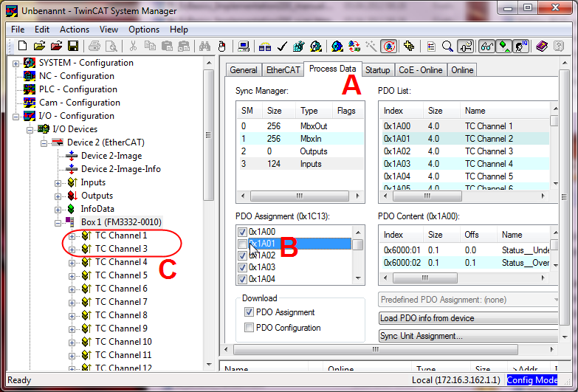Click the checkmark Check Configuration icon
578x392 pixels.
coord(282,46)
